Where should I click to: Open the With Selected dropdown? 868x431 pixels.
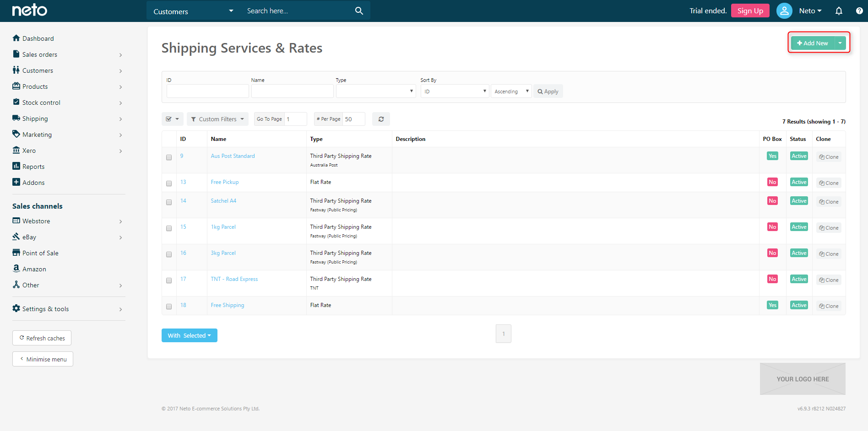click(x=190, y=335)
